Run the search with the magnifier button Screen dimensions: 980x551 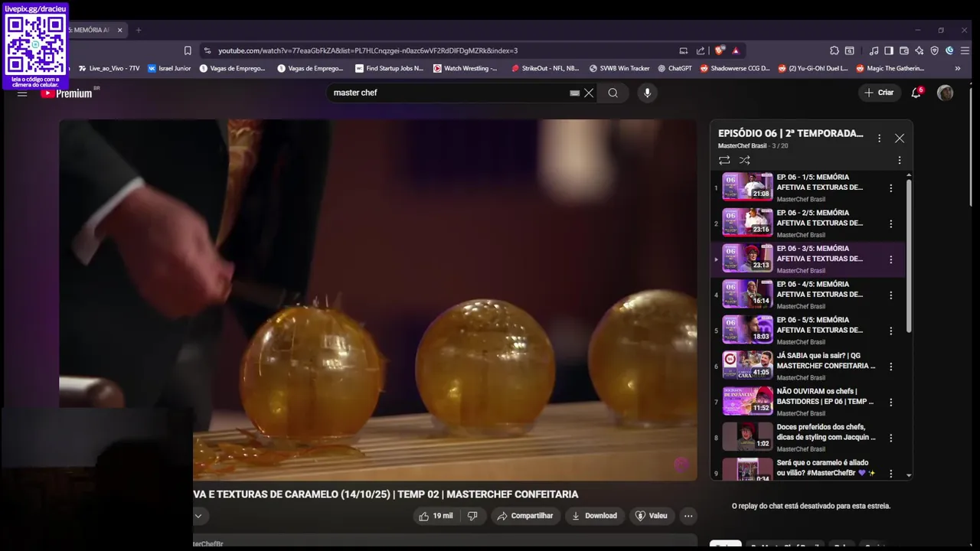[x=613, y=93]
